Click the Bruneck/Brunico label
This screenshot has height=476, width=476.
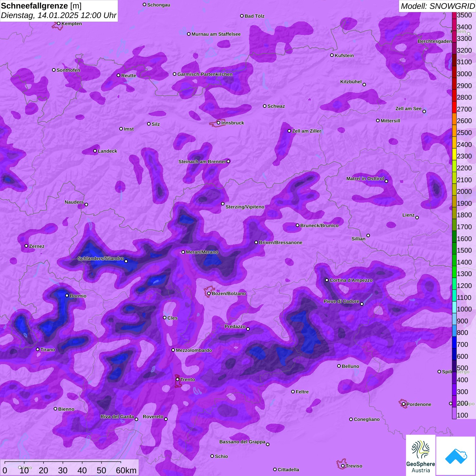319,225
